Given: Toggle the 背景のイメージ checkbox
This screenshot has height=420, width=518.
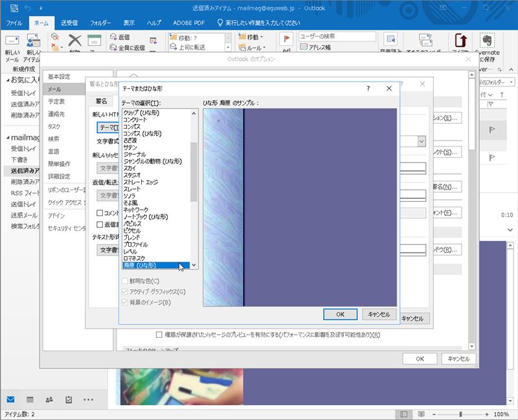Looking at the screenshot, I should 126,302.
